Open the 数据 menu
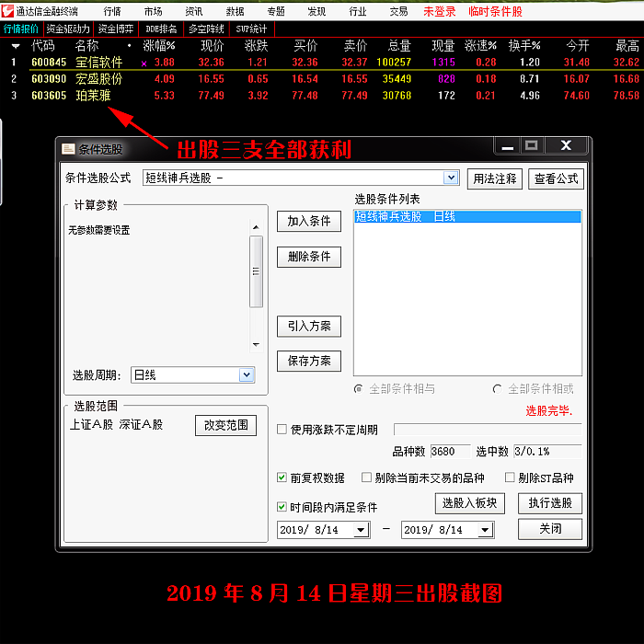644x644 pixels. tap(235, 11)
